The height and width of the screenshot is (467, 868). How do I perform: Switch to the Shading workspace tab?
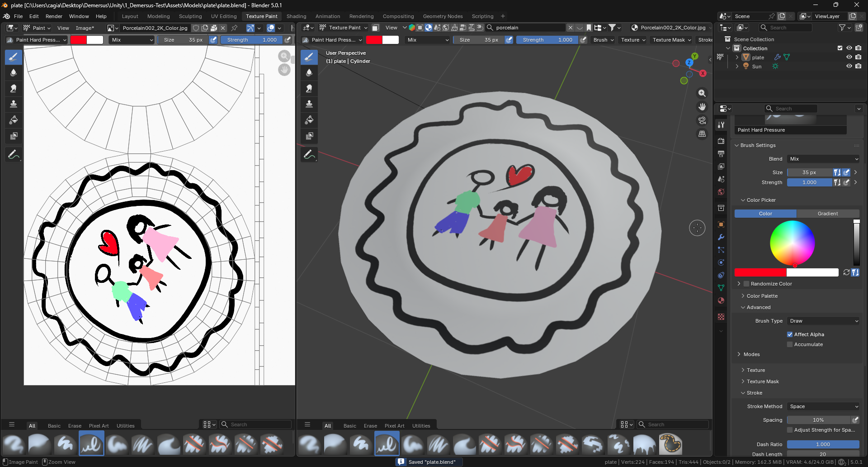pyautogui.click(x=296, y=16)
